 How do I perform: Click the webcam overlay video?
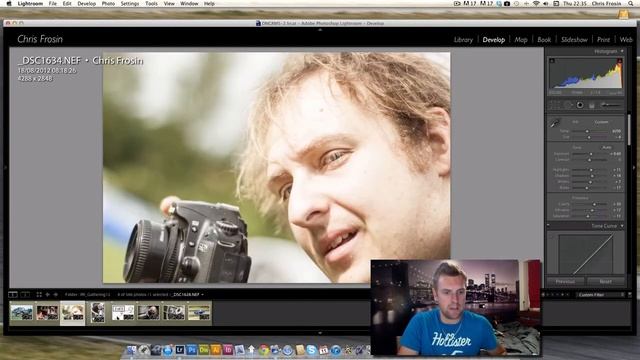pos(456,307)
